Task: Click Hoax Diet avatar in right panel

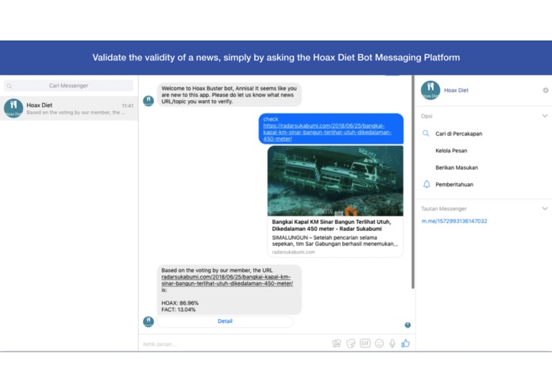Action: [x=430, y=90]
